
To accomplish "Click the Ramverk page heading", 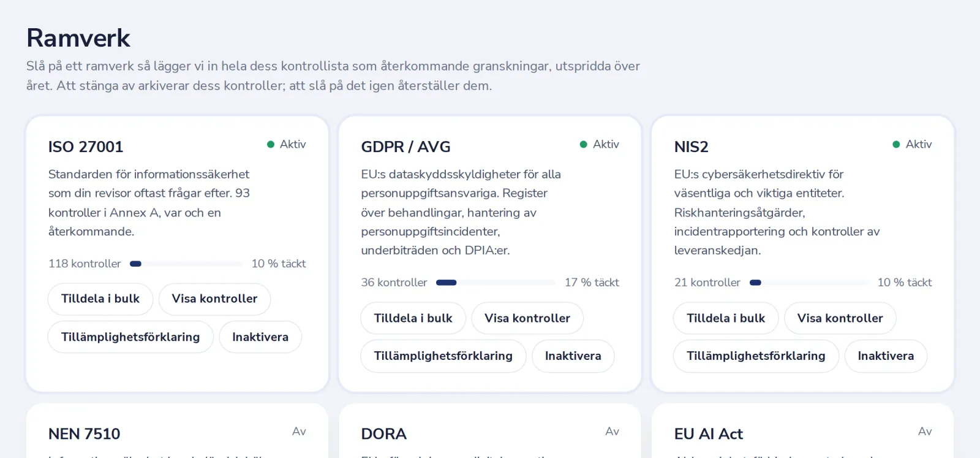I will 78,38.
